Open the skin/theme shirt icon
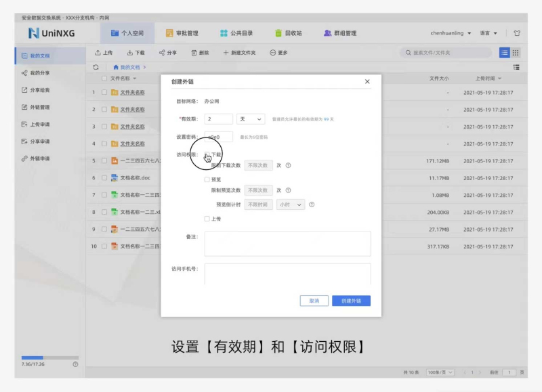 [x=517, y=32]
